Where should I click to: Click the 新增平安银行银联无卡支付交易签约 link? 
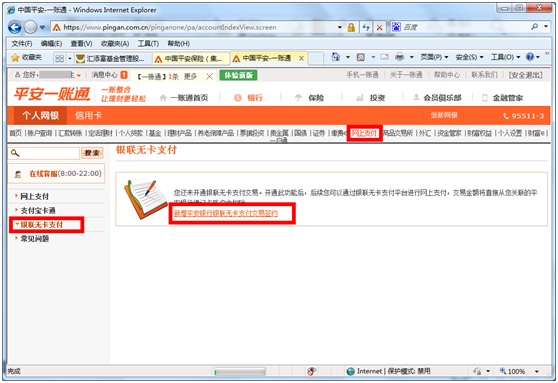226,214
